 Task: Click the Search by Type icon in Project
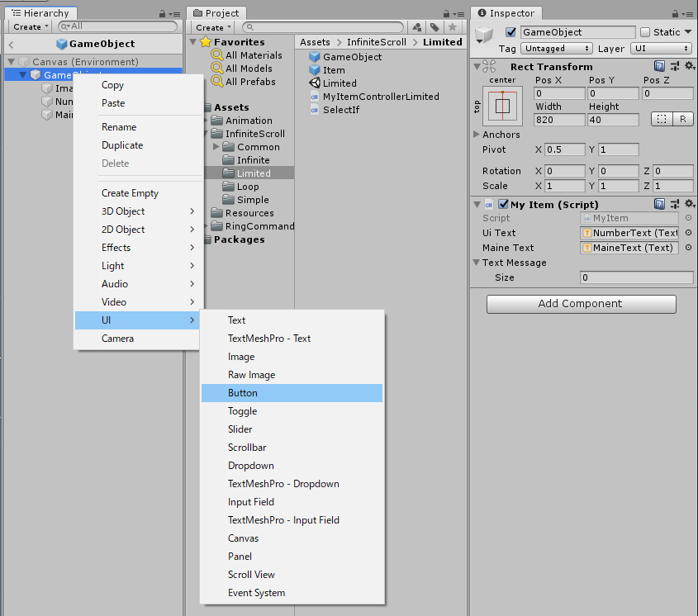point(417,27)
